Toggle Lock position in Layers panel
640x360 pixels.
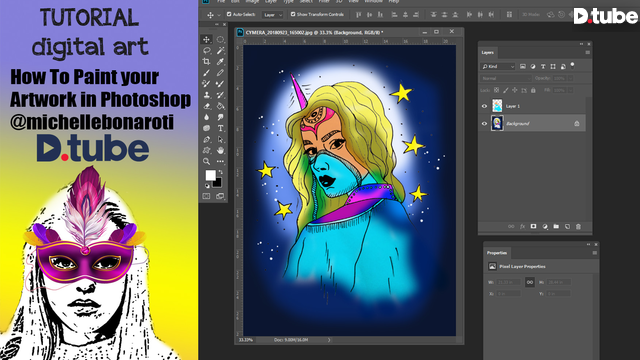[x=515, y=90]
